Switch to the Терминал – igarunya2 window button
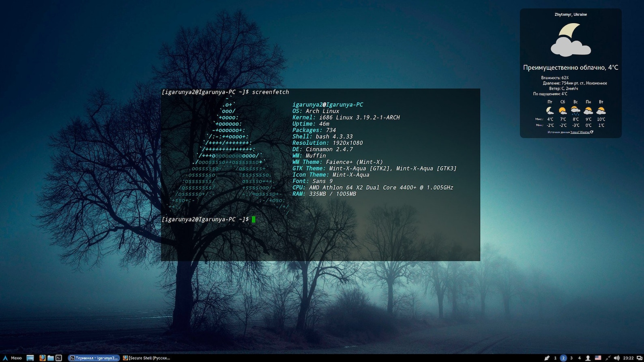This screenshot has height=362, width=644. [x=94, y=358]
